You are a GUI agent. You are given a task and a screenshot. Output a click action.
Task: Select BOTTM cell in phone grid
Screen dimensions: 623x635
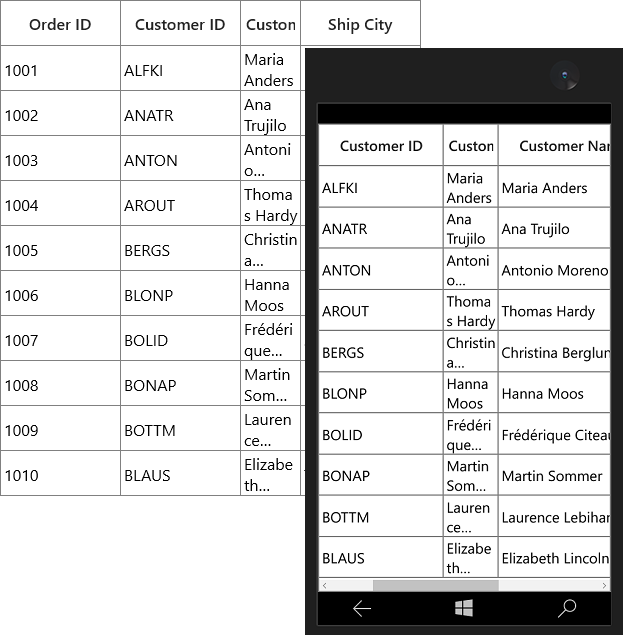(381, 516)
